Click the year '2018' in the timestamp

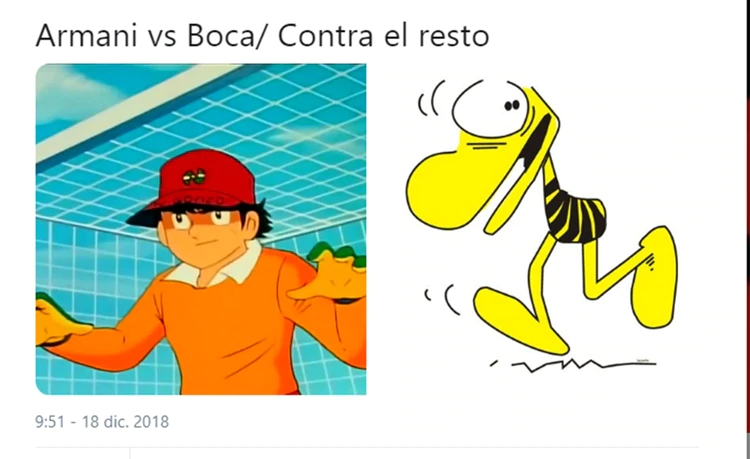151,422
